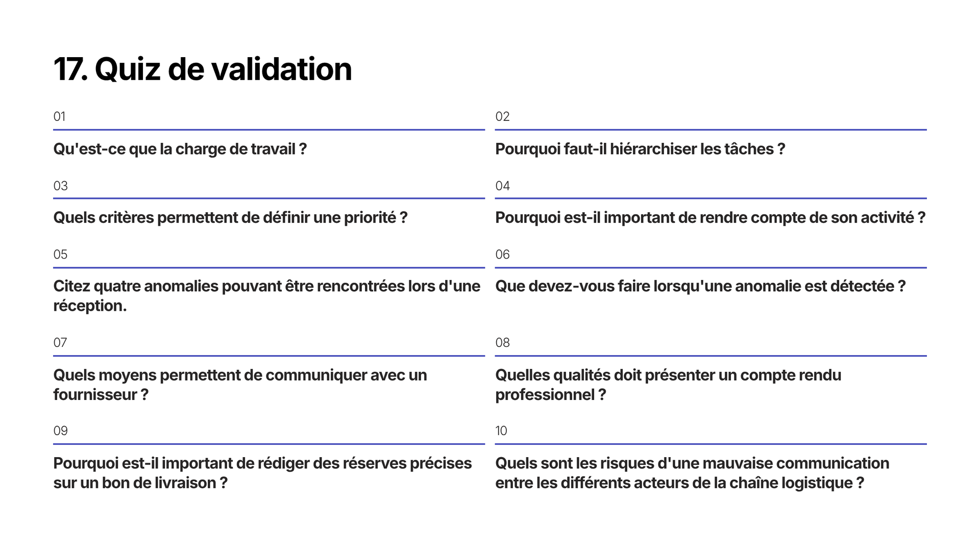Viewport: 980px width, 551px height.
Task: Select the number label 07
Action: 60,342
